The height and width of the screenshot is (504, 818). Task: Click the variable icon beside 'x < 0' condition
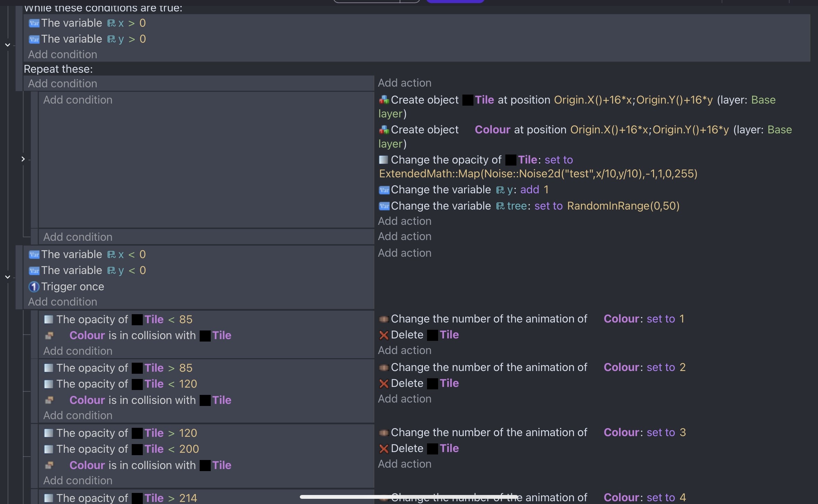pyautogui.click(x=34, y=255)
